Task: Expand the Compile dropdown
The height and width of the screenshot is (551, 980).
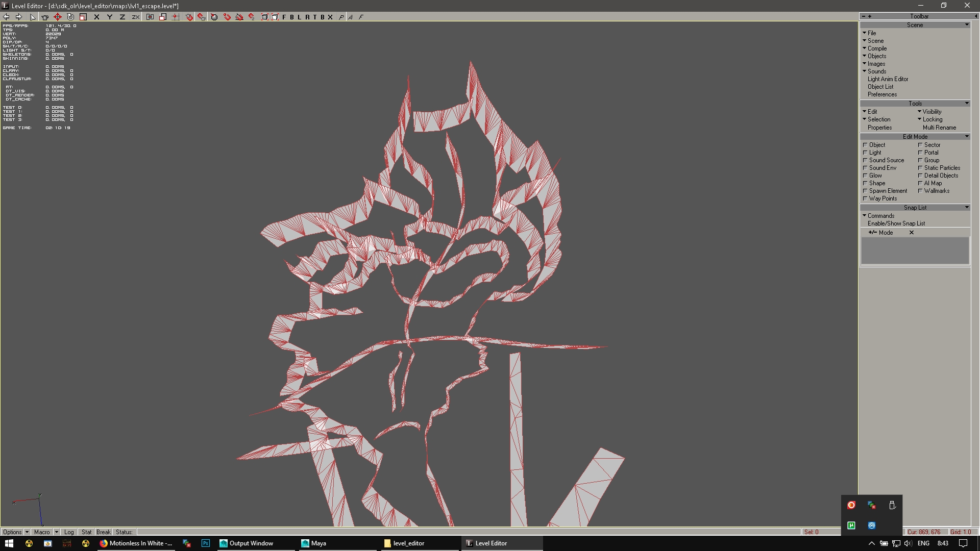Action: [x=876, y=48]
